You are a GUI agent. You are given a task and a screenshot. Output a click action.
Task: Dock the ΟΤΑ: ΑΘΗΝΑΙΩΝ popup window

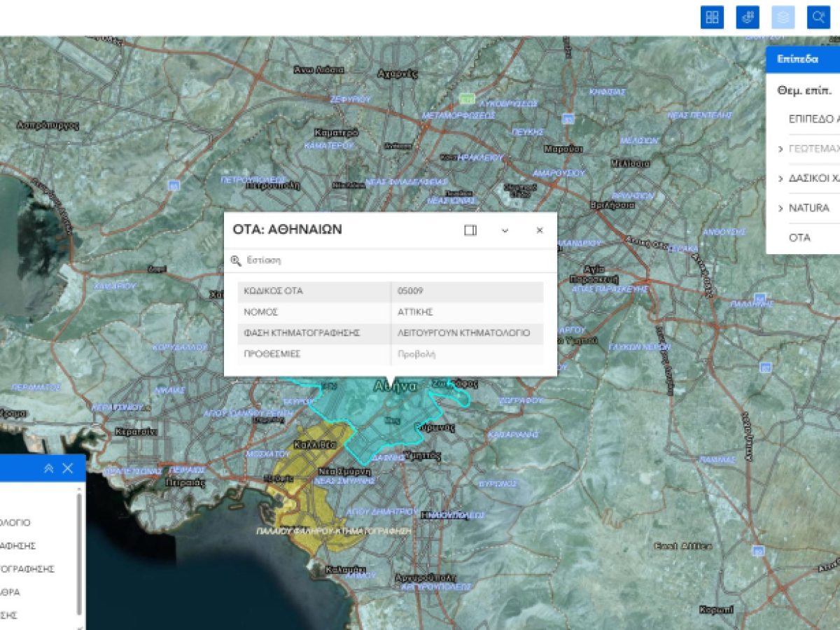point(469,230)
